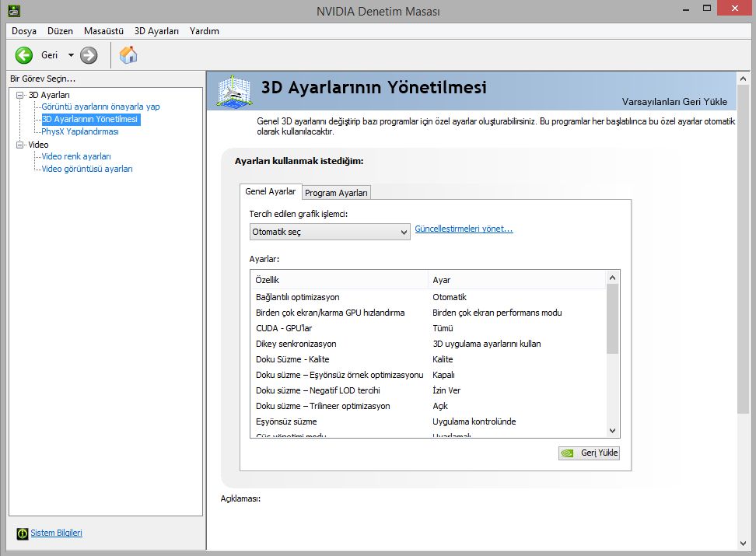Click the Açık setting value
Screen dimensions: 756x556
tap(440, 406)
